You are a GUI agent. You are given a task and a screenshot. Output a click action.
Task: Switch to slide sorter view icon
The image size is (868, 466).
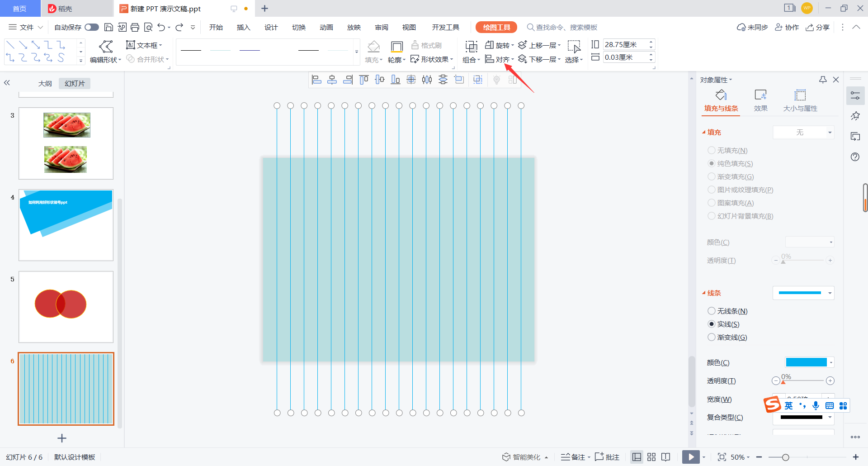(651, 457)
